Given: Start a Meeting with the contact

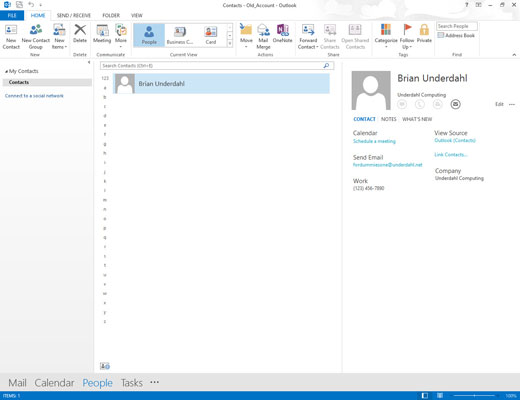Looking at the screenshot, I should pos(102,33).
